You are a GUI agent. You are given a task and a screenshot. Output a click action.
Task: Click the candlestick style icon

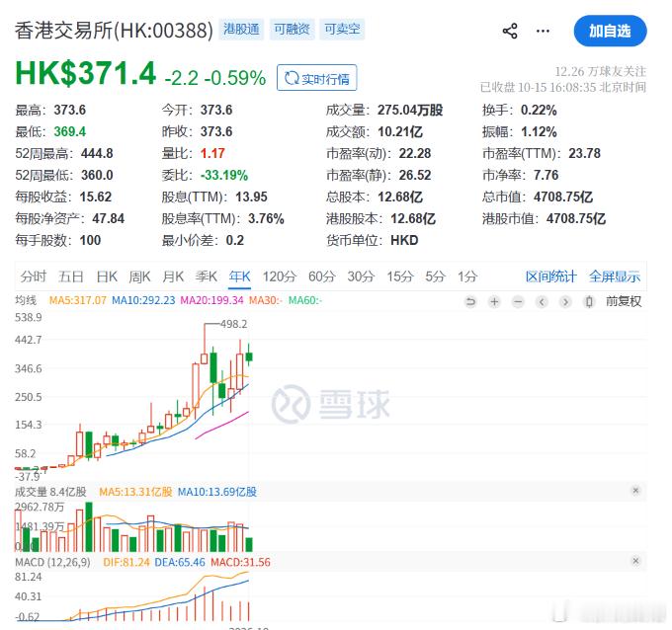coord(589,302)
